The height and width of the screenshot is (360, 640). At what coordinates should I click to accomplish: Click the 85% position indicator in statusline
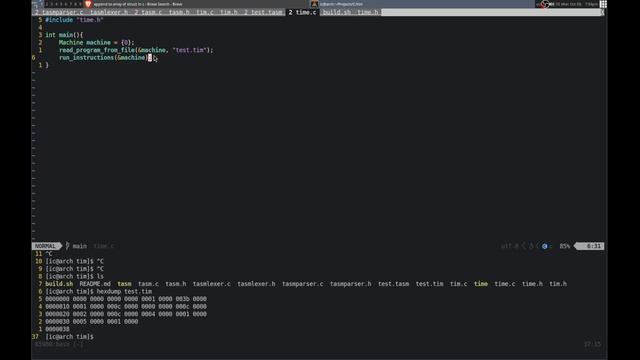pos(564,246)
